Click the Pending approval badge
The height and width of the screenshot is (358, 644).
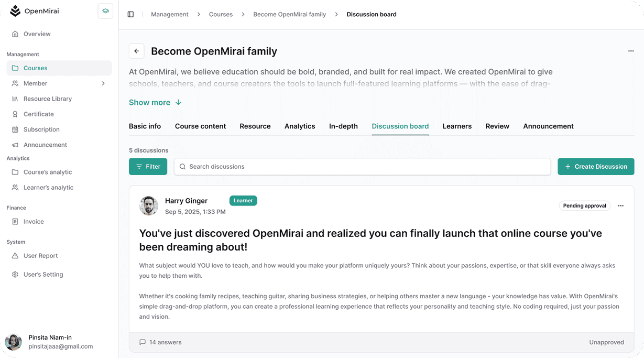point(584,206)
